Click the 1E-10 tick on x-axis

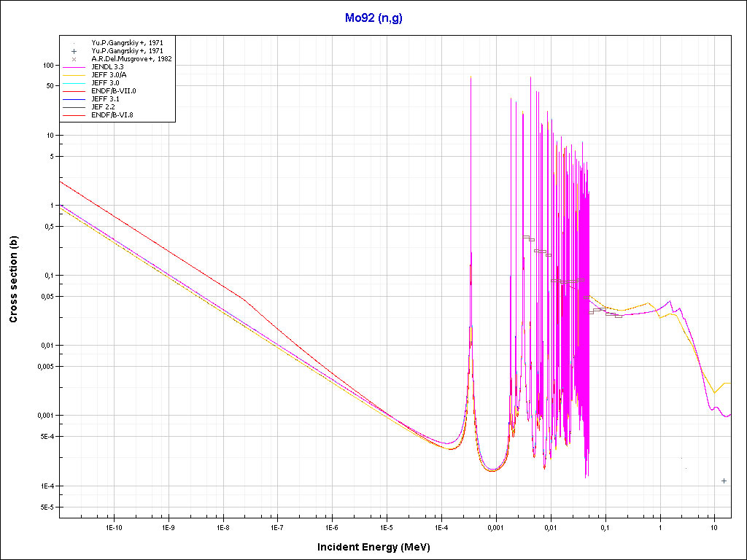113,526
